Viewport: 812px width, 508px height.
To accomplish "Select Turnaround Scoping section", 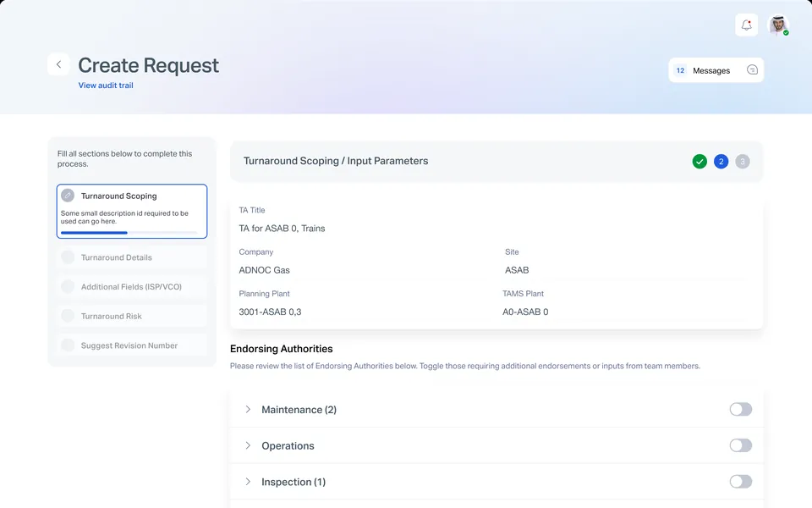I will tap(132, 211).
